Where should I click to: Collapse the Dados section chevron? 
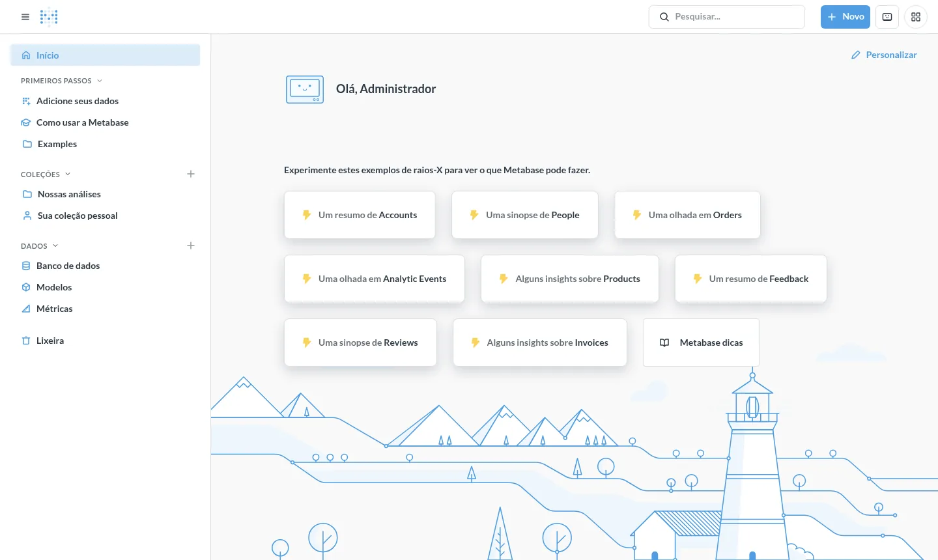click(x=55, y=245)
